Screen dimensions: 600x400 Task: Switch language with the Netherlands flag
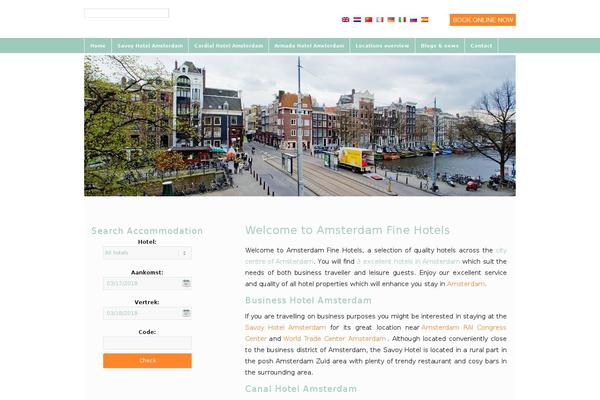tap(357, 20)
